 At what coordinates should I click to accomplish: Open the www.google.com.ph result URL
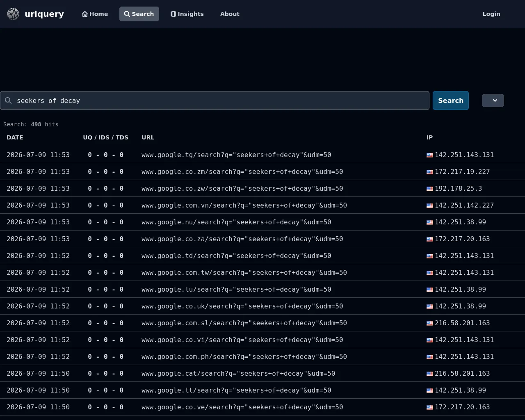(x=244, y=357)
